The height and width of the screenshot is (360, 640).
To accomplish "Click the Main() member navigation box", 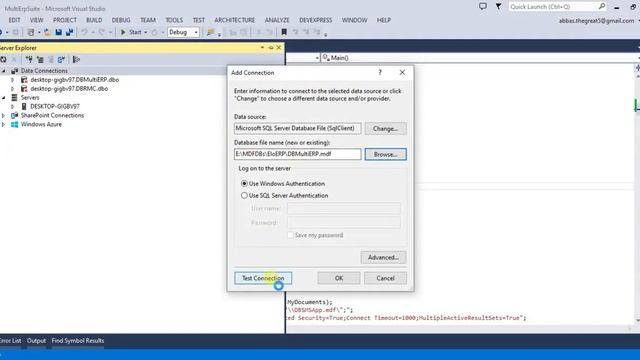I will (479, 58).
